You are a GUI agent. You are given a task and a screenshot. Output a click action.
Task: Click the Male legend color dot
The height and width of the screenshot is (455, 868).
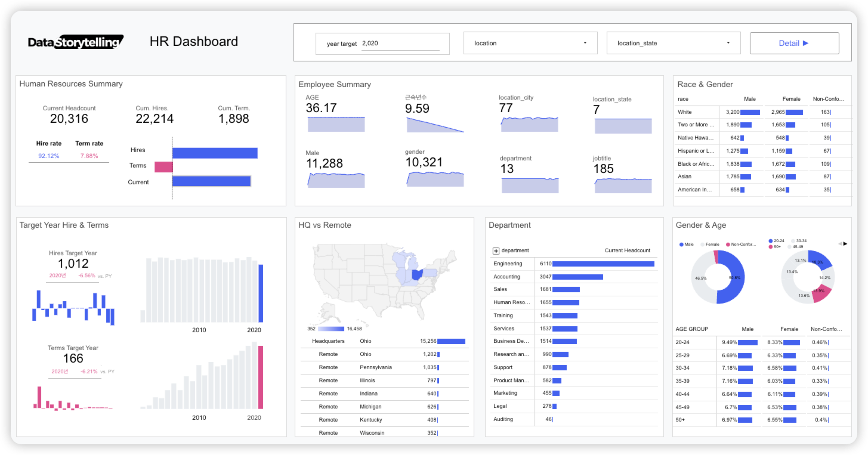point(682,244)
